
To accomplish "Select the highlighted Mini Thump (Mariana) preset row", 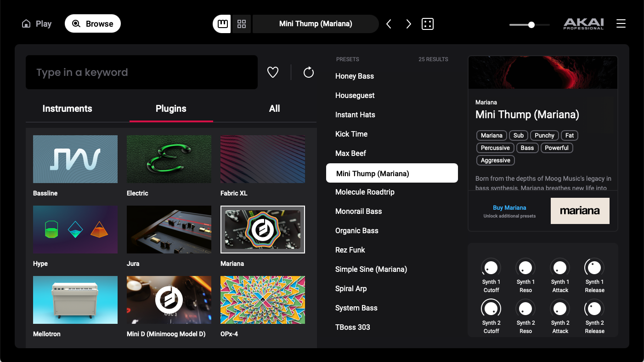I will [x=392, y=173].
